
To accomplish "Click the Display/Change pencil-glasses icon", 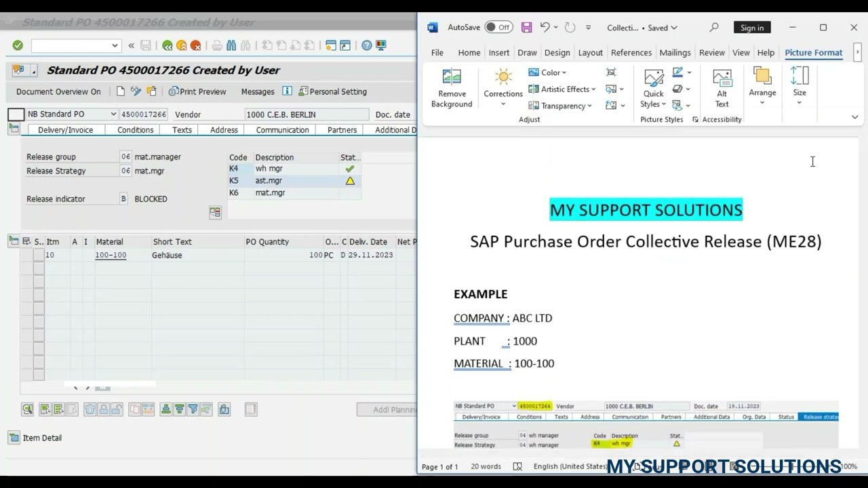I will click(136, 91).
